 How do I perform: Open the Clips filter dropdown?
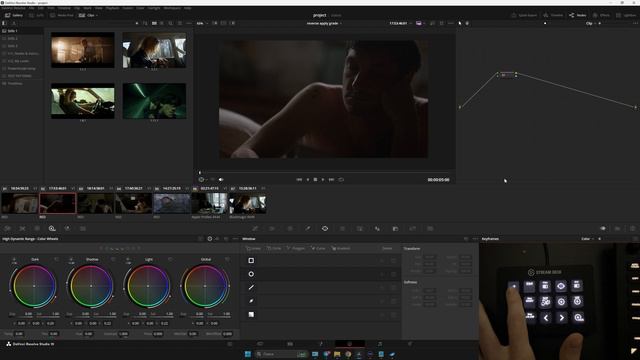[88, 15]
